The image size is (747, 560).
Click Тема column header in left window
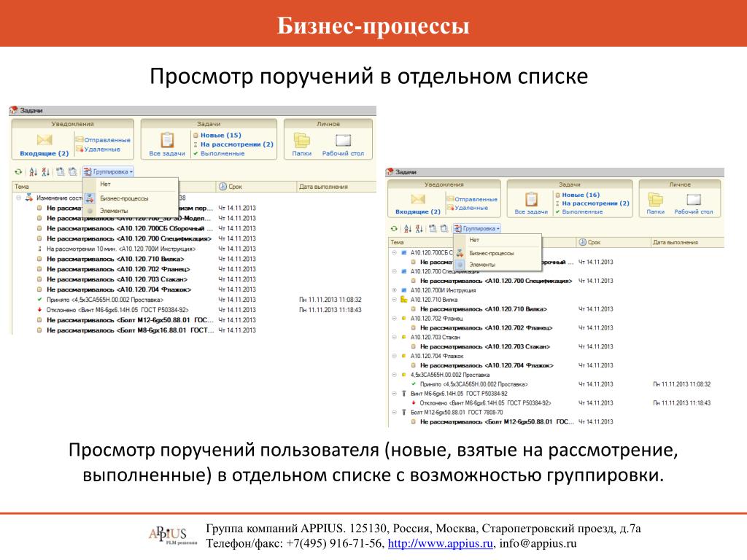click(x=113, y=187)
